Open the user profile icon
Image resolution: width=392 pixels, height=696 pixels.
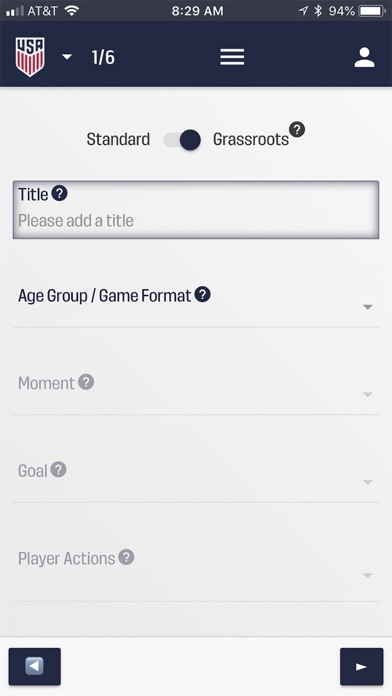364,57
